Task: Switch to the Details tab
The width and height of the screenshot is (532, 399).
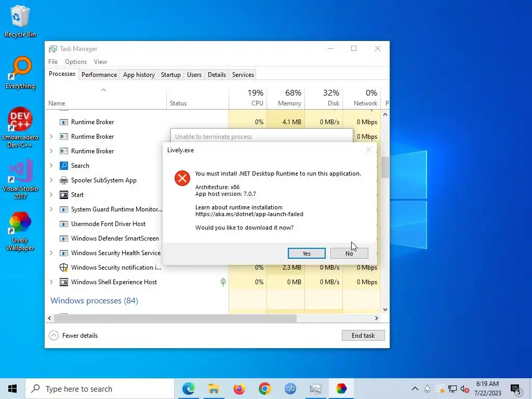Action: (x=217, y=75)
